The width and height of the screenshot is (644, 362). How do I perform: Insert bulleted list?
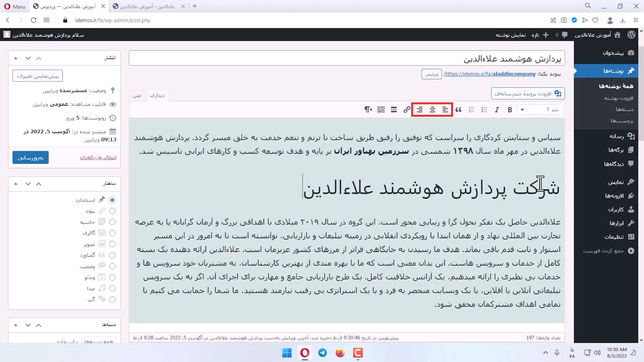[484, 110]
